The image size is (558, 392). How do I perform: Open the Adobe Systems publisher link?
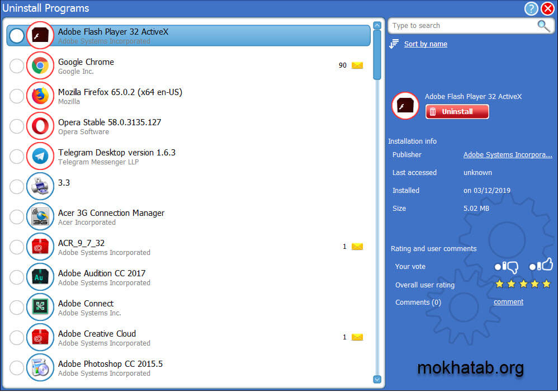coord(507,154)
